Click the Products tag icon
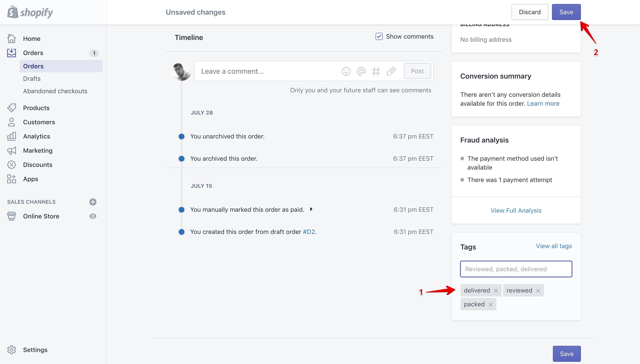640x364 pixels. pyautogui.click(x=12, y=108)
